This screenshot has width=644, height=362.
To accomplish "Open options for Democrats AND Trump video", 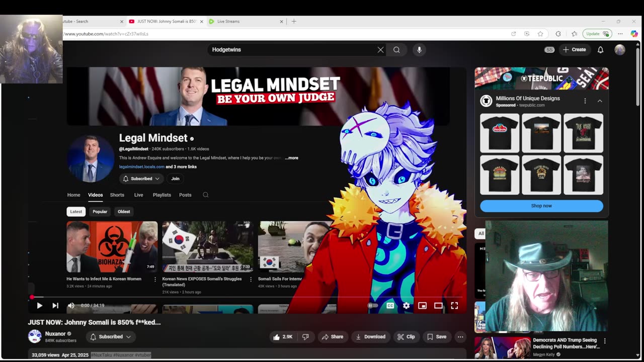I will 604,341.
